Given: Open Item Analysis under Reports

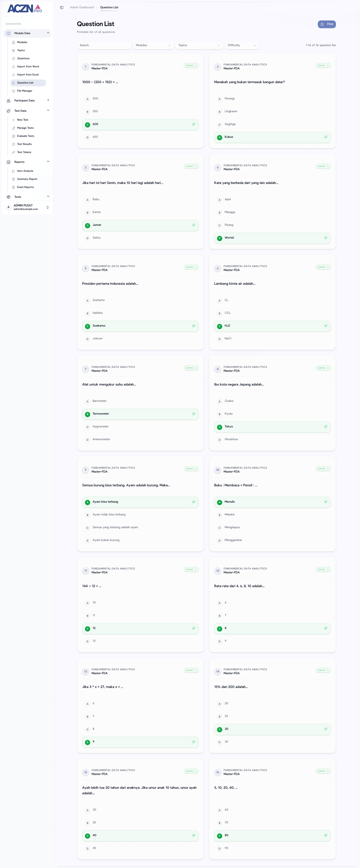Looking at the screenshot, I should [x=25, y=171].
